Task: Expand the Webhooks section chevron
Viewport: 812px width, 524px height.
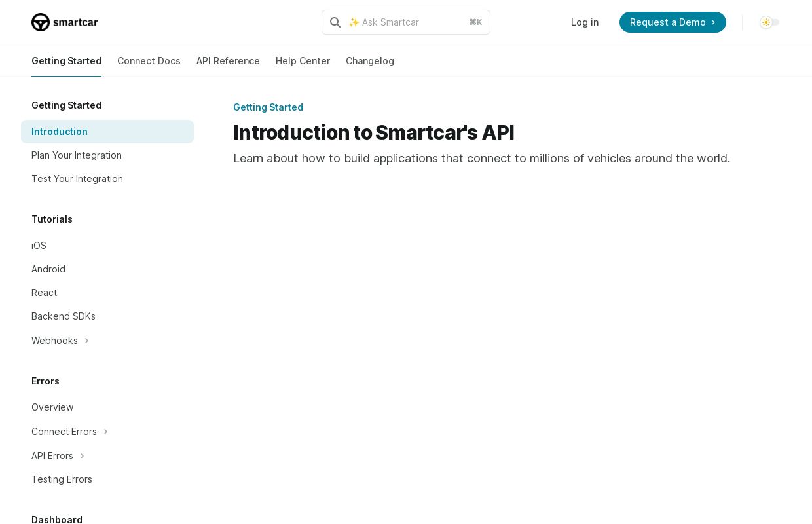Action: coord(86,341)
